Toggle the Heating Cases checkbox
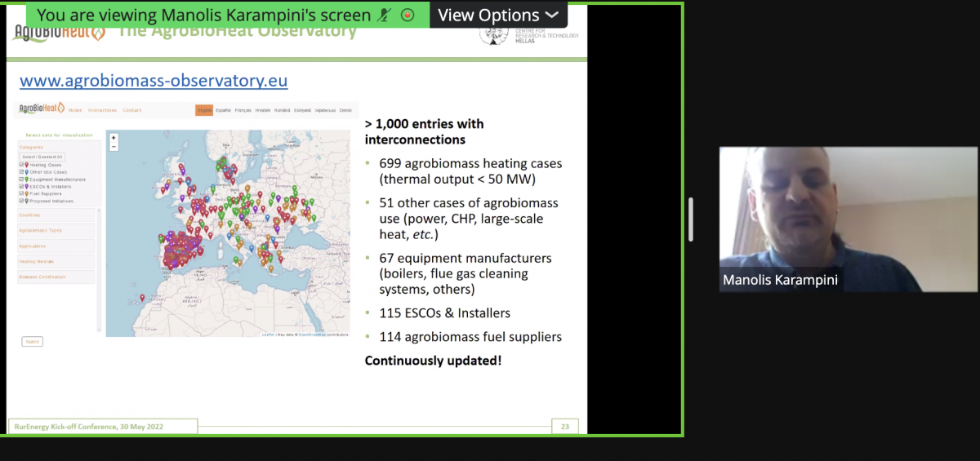The width and height of the screenshot is (980, 461). pyautogui.click(x=21, y=165)
